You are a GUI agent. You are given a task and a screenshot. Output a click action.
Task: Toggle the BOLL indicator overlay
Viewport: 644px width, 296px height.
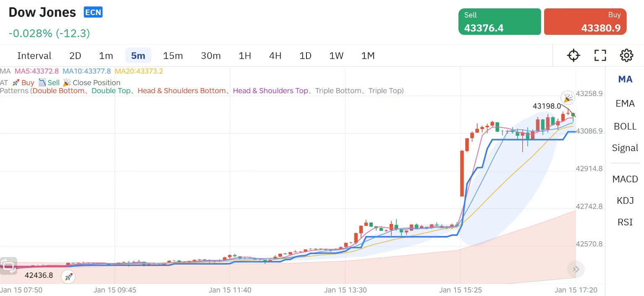point(625,126)
